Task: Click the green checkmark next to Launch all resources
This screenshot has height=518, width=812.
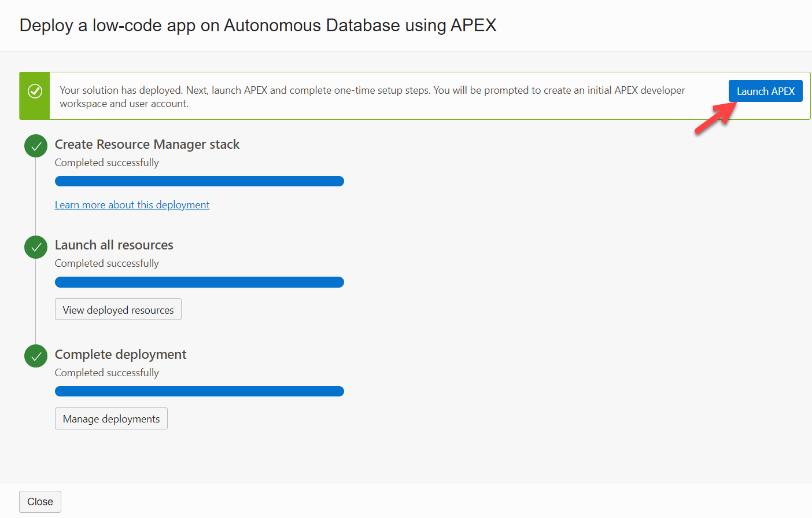Action: pos(36,247)
